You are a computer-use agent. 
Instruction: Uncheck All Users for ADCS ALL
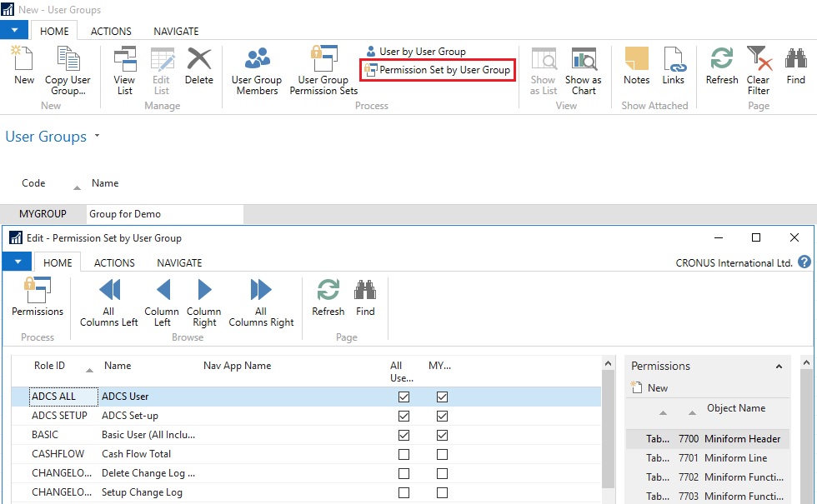[404, 397]
